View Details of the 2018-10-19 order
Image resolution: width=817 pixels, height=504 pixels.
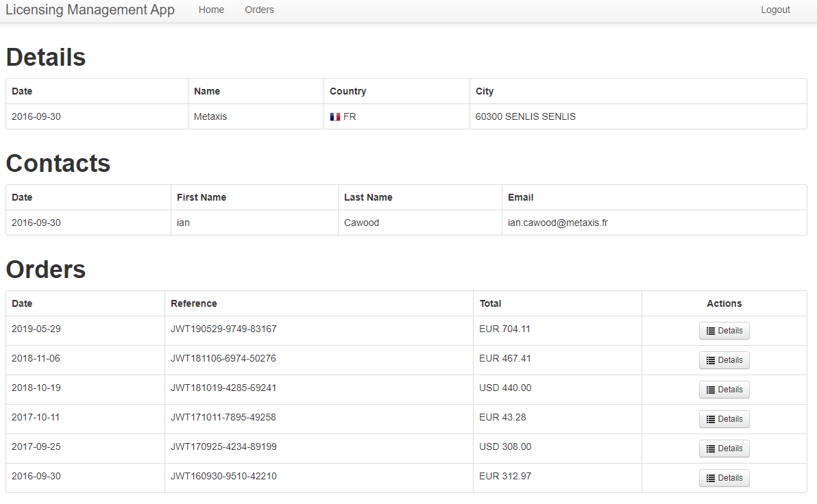[724, 390]
